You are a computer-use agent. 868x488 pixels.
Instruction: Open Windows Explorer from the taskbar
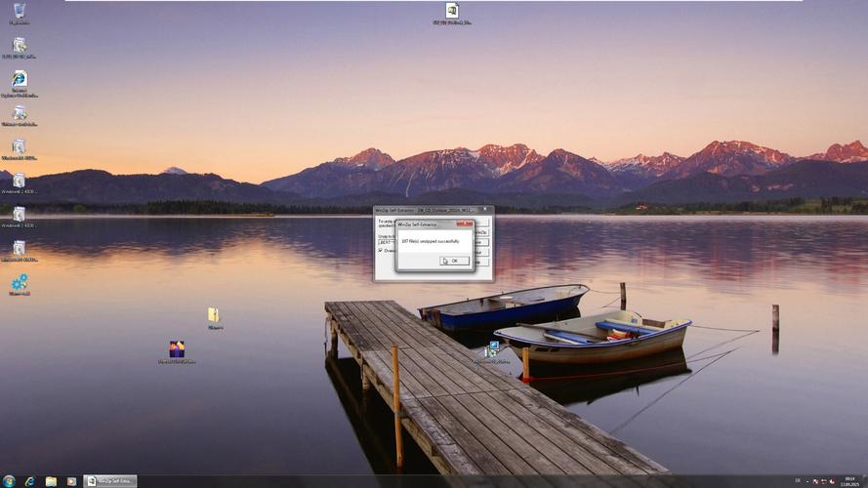point(51,481)
